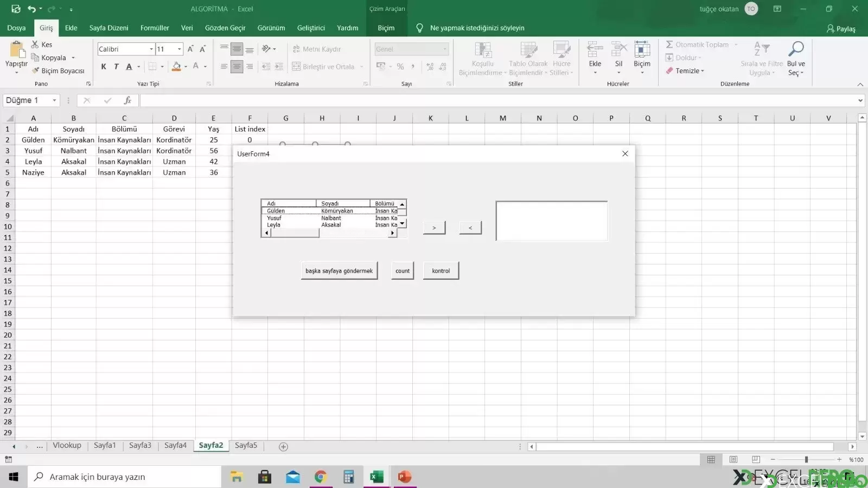Viewport: 868px width, 488px height.
Task: Click the Italic formatting icon
Action: (x=116, y=67)
